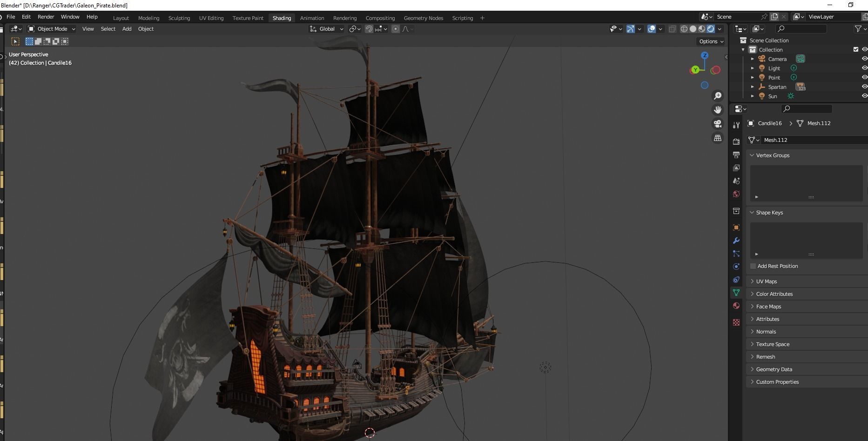The image size is (868, 441).
Task: Open the Particles properties tab
Action: tap(736, 254)
